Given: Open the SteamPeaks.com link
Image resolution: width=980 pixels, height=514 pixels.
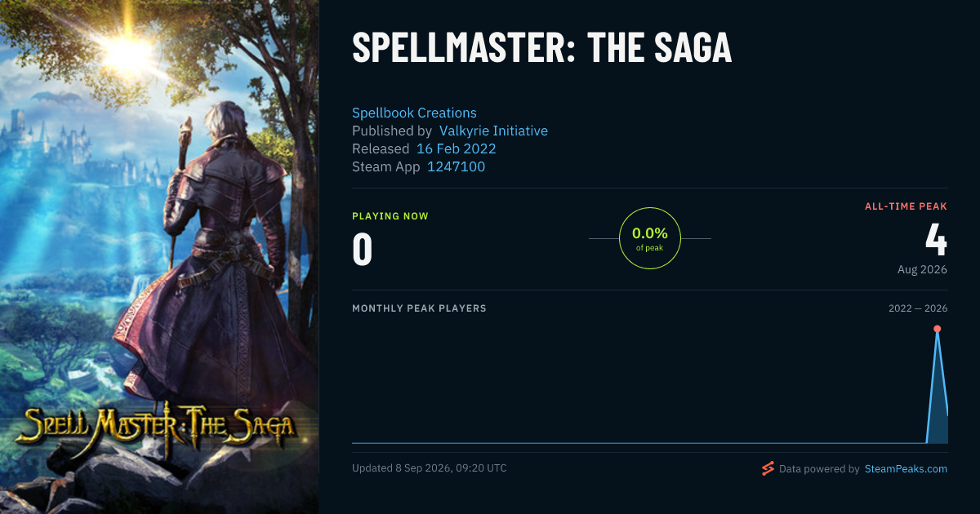Looking at the screenshot, I should (x=906, y=469).
